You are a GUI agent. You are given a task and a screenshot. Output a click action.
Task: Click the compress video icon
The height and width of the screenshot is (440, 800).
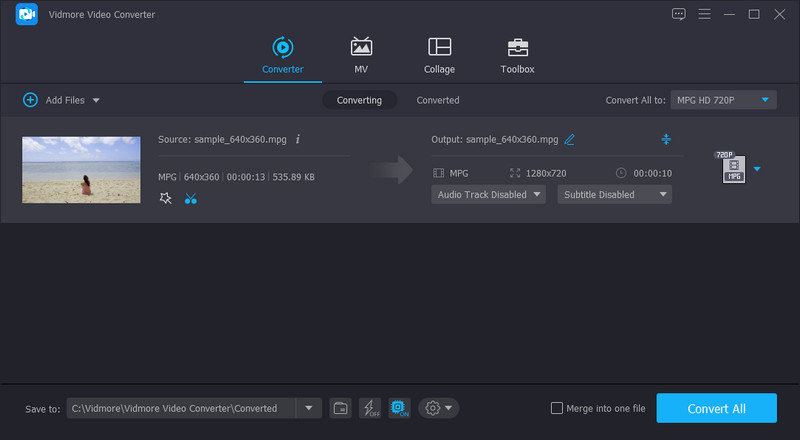pos(666,139)
